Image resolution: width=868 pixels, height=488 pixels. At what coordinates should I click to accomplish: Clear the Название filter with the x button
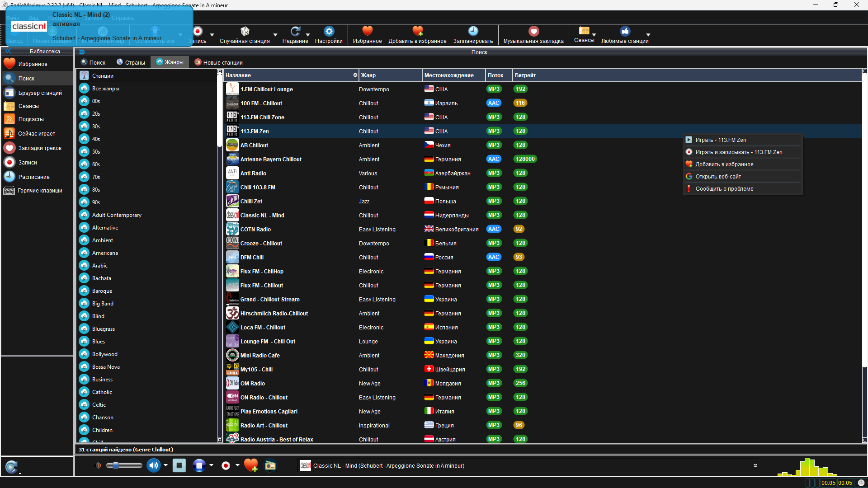(x=355, y=75)
